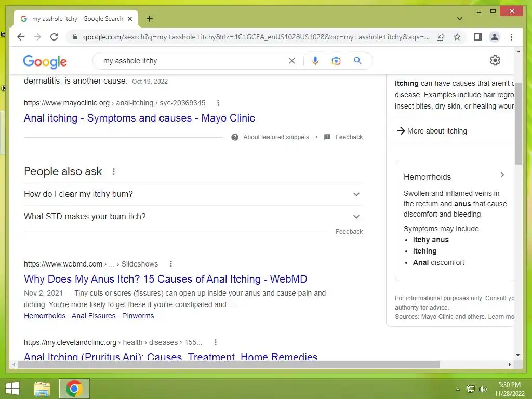Follow the Hemorrhoids sitelink under WebMD
This screenshot has height=399, width=532.
tap(45, 316)
